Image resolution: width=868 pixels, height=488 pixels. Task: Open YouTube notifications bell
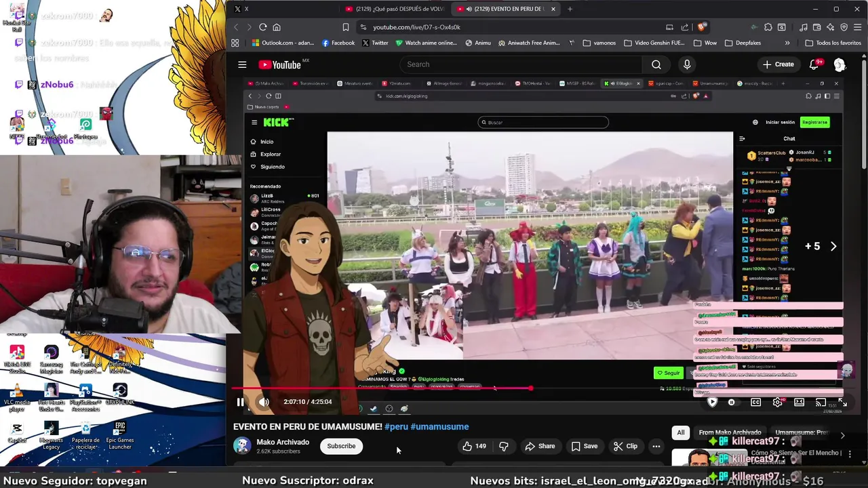click(x=814, y=64)
